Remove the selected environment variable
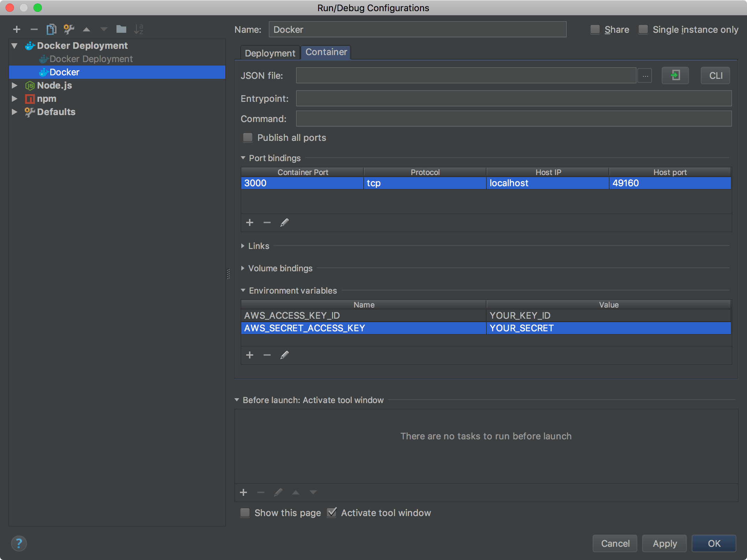This screenshot has height=560, width=747. pyautogui.click(x=267, y=355)
